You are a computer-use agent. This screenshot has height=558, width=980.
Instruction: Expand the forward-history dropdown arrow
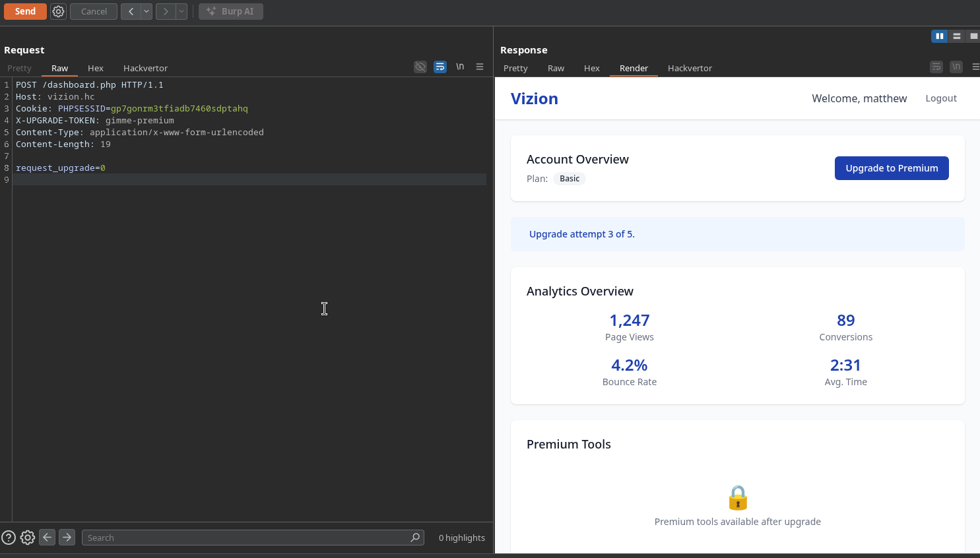click(x=181, y=11)
